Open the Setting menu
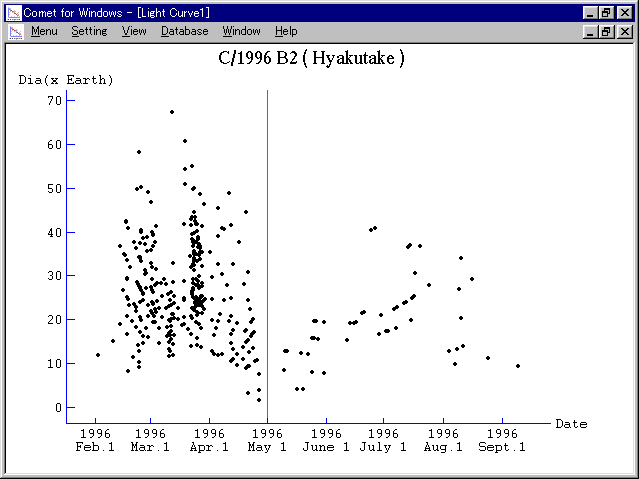Image resolution: width=639 pixels, height=479 pixels. pos(89,31)
